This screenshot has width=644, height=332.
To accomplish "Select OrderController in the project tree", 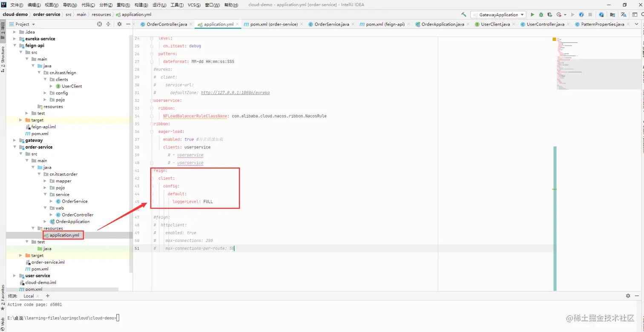I will pyautogui.click(x=78, y=215).
